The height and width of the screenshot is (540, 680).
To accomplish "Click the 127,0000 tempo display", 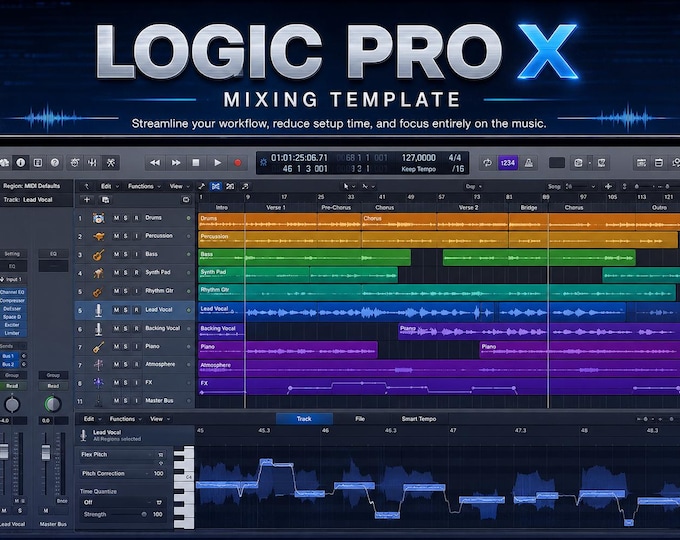I will tap(418, 158).
